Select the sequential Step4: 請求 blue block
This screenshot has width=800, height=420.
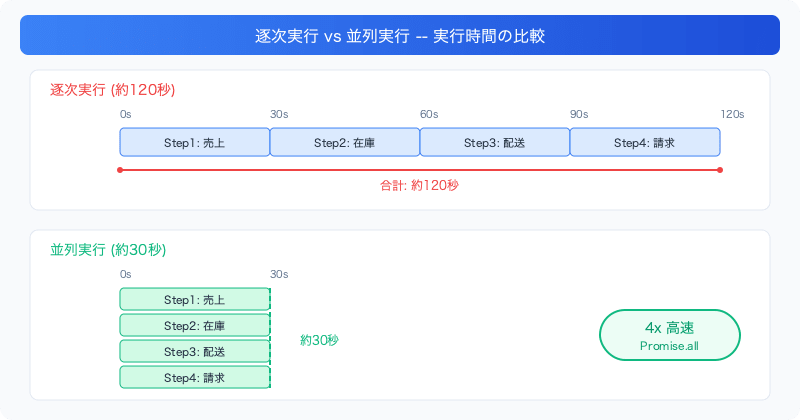(644, 142)
